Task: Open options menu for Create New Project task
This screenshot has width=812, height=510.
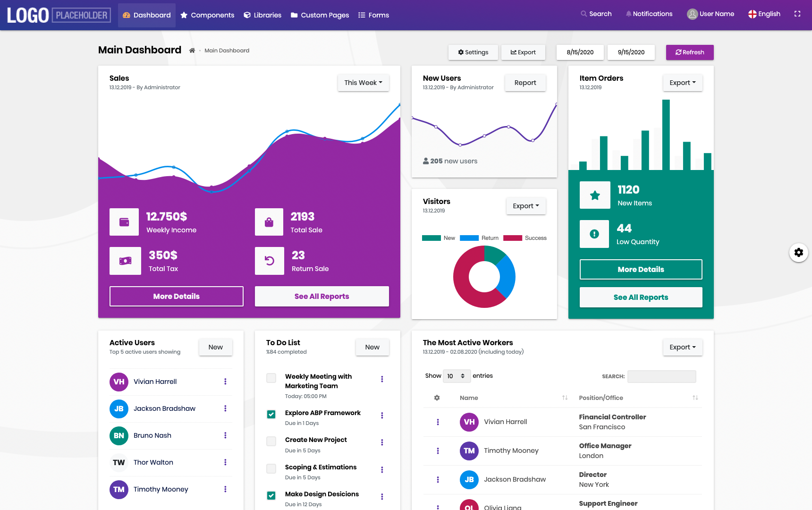Action: point(382,442)
